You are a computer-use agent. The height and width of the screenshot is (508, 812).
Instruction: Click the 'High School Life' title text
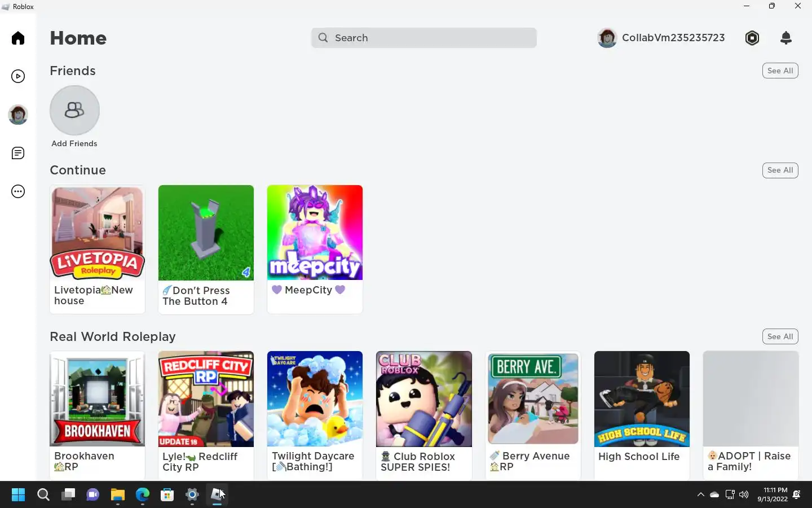click(639, 456)
